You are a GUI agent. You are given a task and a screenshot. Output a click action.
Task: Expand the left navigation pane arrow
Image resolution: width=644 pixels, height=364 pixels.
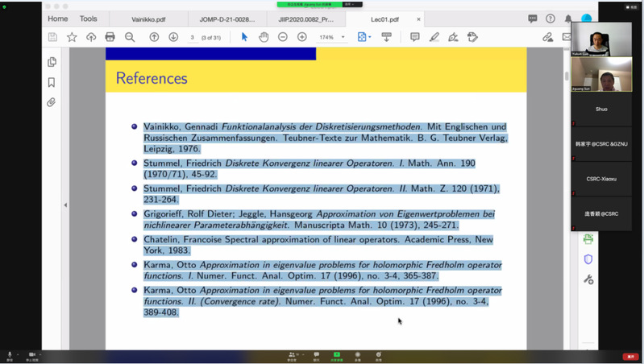(66, 205)
